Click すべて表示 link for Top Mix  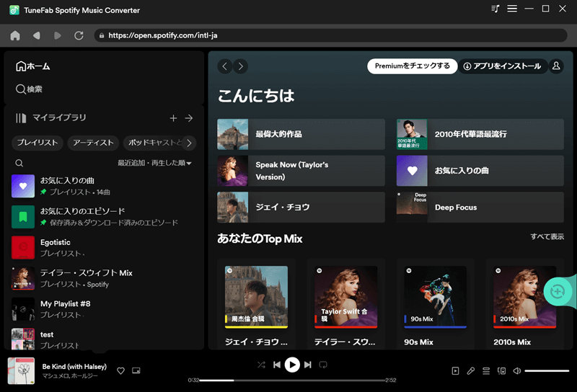[x=547, y=236]
